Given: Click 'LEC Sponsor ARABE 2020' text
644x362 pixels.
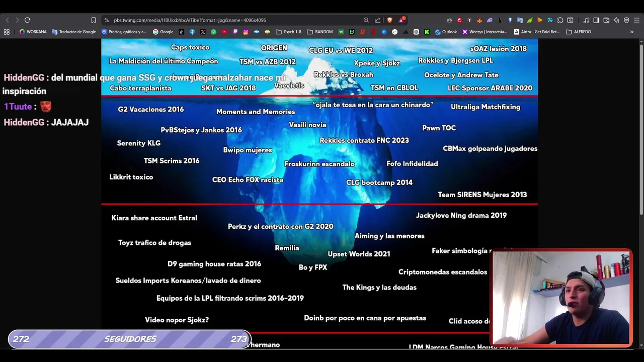Looking at the screenshot, I should [490, 88].
